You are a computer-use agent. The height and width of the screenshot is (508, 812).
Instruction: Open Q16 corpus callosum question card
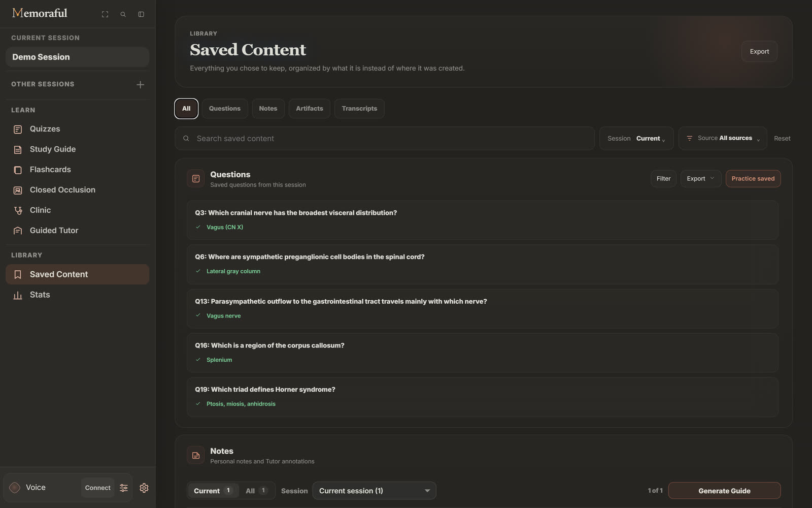(x=483, y=353)
